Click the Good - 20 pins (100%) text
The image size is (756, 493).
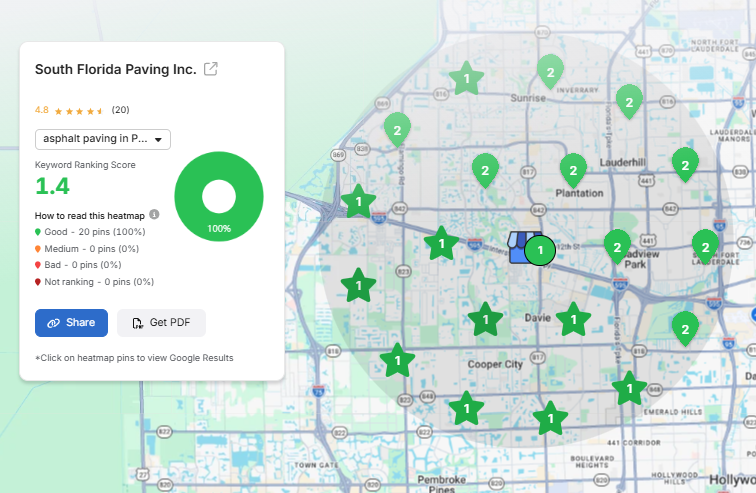(x=95, y=232)
